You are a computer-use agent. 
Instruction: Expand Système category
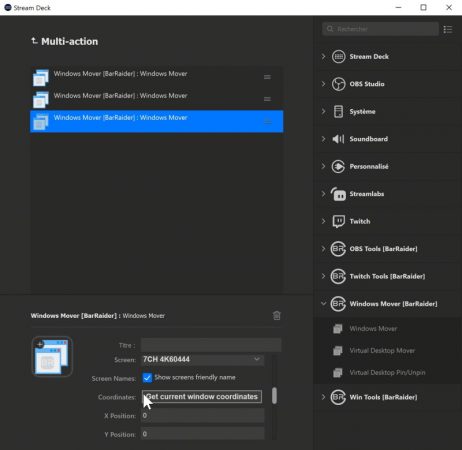pyautogui.click(x=323, y=111)
